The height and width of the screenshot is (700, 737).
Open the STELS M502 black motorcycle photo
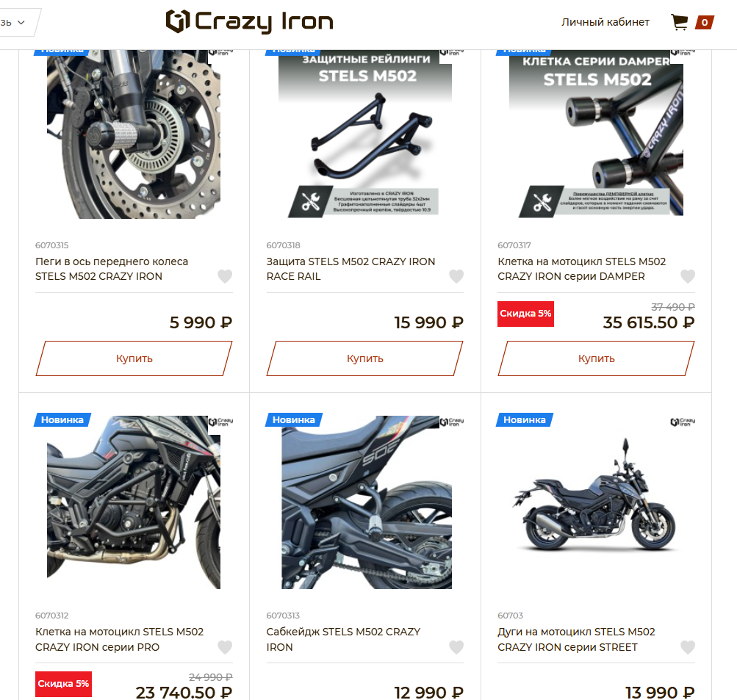pyautogui.click(x=596, y=502)
